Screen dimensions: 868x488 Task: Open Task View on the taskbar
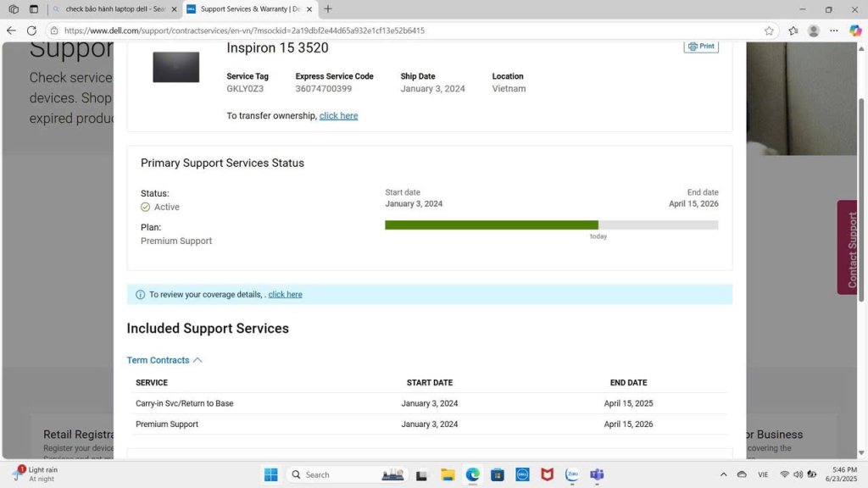(421, 474)
